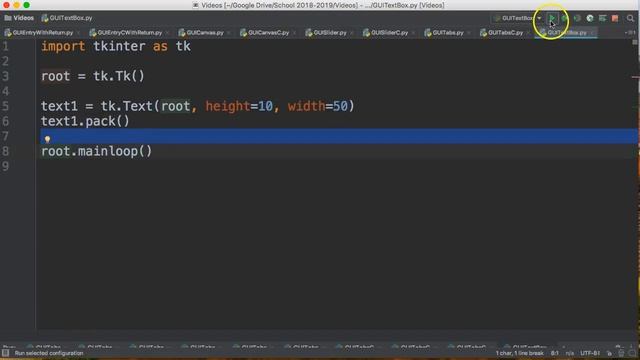The height and width of the screenshot is (360, 640).
Task: Close the GUISliderC.py tab
Action: [413, 33]
